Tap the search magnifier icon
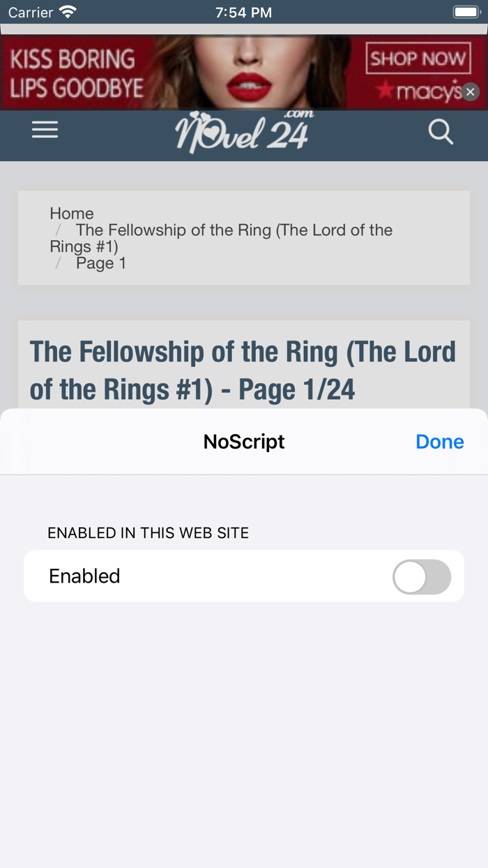The height and width of the screenshot is (868, 488). 441,131
